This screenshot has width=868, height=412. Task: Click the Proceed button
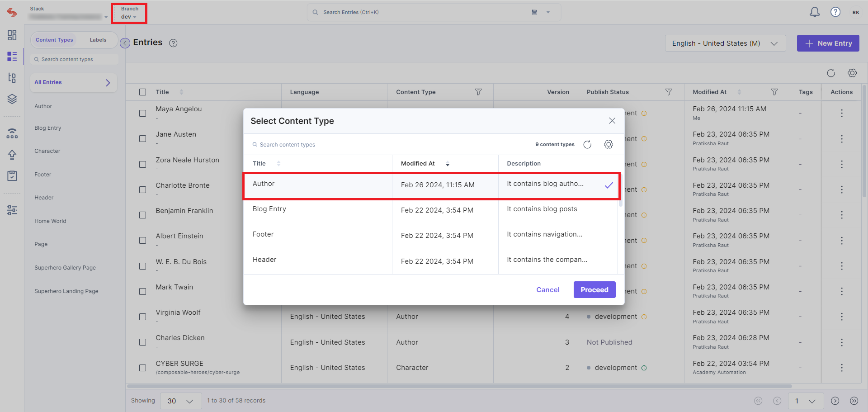pyautogui.click(x=594, y=290)
